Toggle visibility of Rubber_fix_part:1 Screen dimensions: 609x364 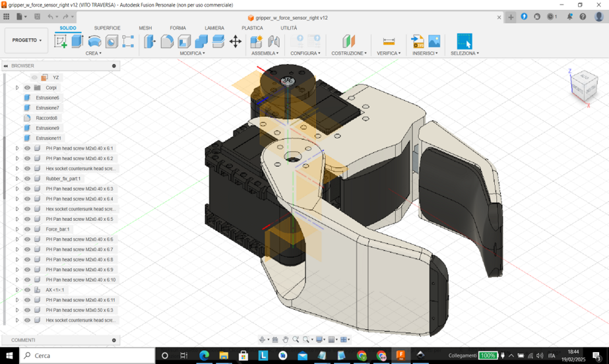coord(27,179)
